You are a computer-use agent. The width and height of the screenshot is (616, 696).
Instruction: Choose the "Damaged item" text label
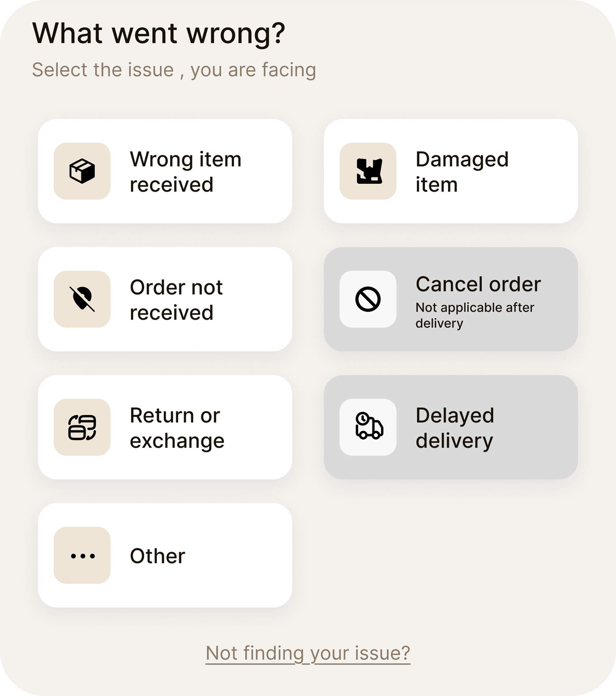(x=462, y=172)
